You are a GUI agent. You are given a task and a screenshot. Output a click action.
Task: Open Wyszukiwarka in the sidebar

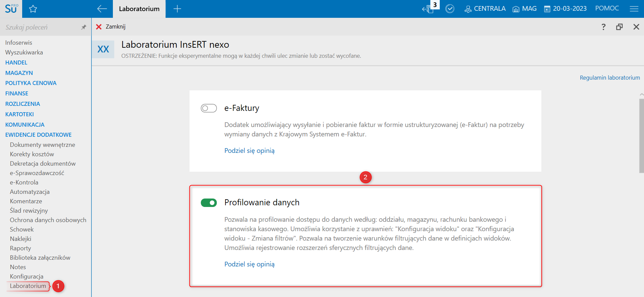click(x=24, y=52)
